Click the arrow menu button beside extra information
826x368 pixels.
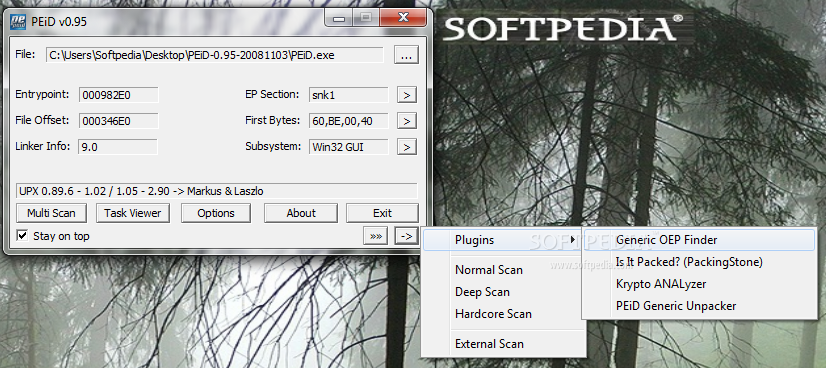pos(406,236)
